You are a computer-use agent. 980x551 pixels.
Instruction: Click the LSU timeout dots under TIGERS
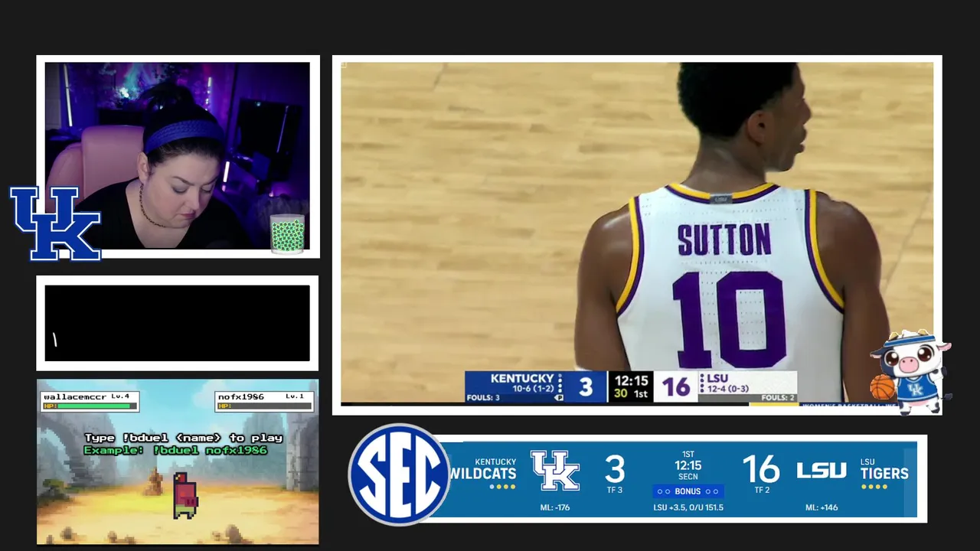click(873, 487)
